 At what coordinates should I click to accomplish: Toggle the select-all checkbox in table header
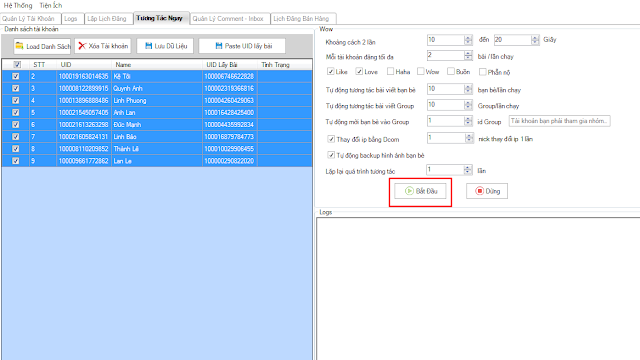click(17, 64)
